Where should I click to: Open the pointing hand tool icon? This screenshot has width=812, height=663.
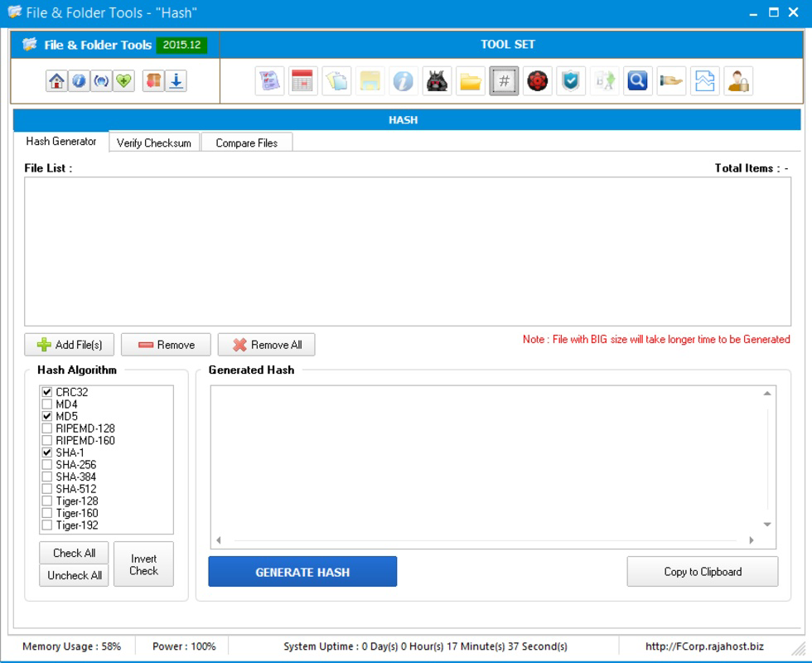(x=671, y=81)
